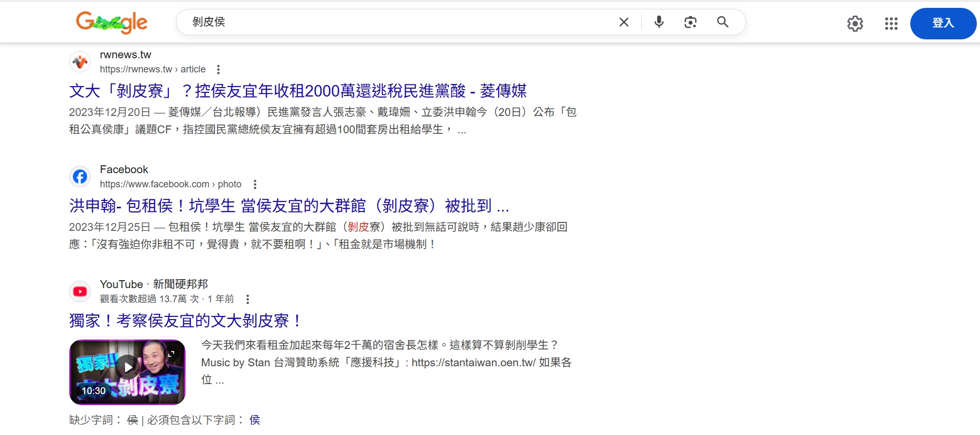980x435 pixels.
Task: Focus the search field containing 剝皮侯
Action: 399,22
